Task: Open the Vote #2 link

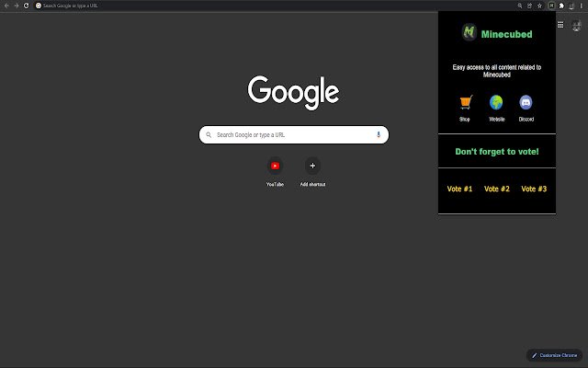Action: (x=497, y=189)
